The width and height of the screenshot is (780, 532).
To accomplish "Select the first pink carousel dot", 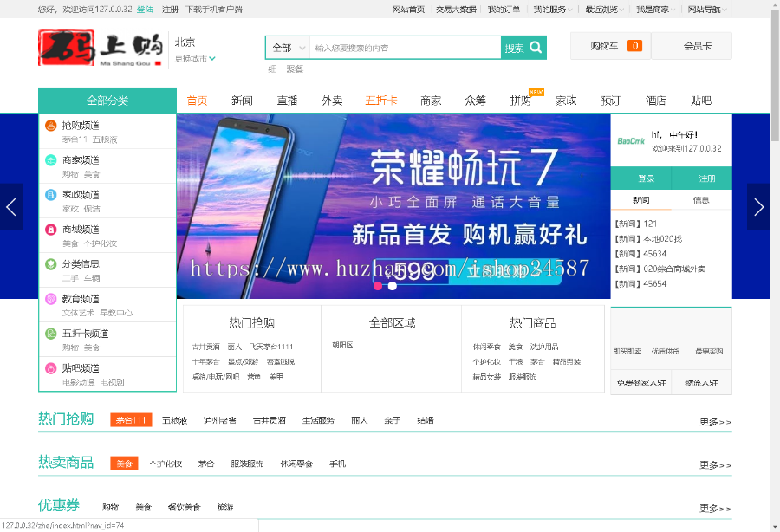I will [x=378, y=286].
